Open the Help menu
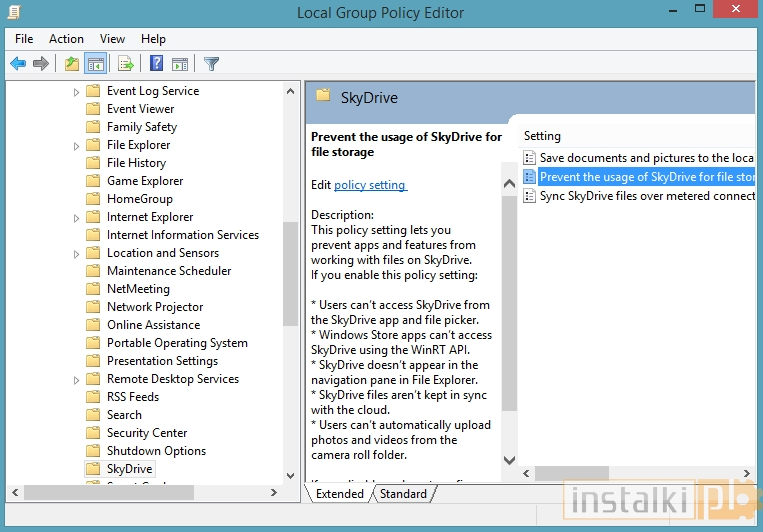763x532 pixels. coord(153,39)
